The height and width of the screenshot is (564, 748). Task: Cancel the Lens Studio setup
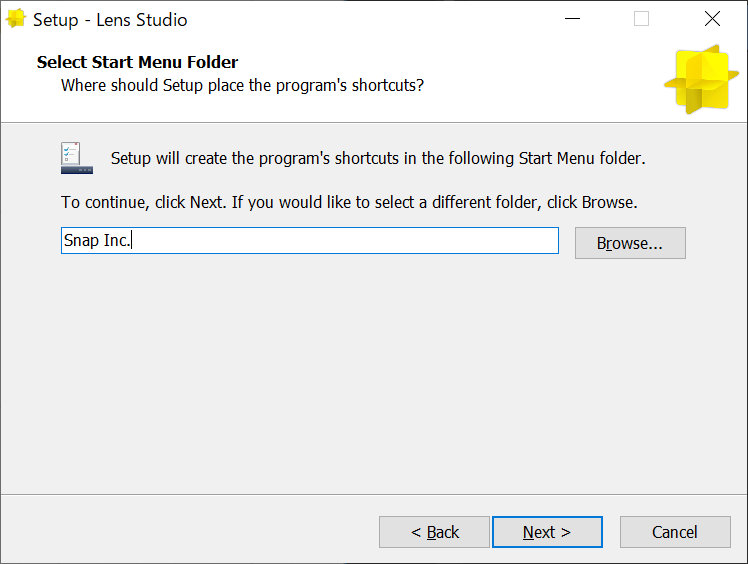[675, 532]
